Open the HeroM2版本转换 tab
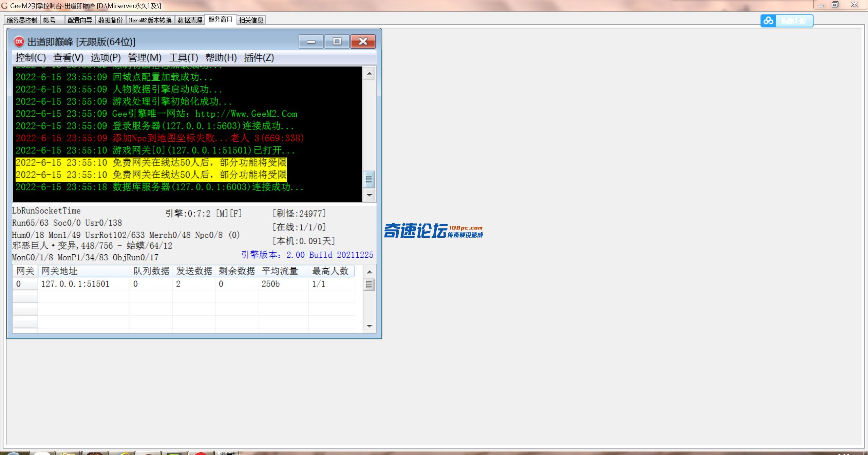Viewport: 868px width, 455px height. (150, 20)
